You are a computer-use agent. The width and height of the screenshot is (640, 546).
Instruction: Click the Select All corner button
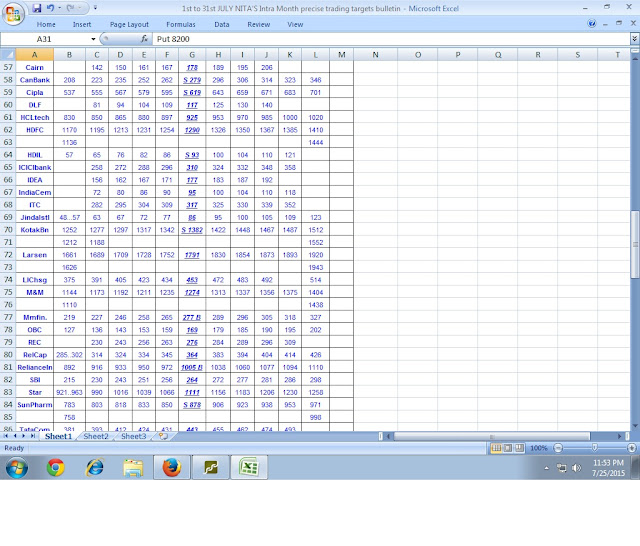pos(8,54)
